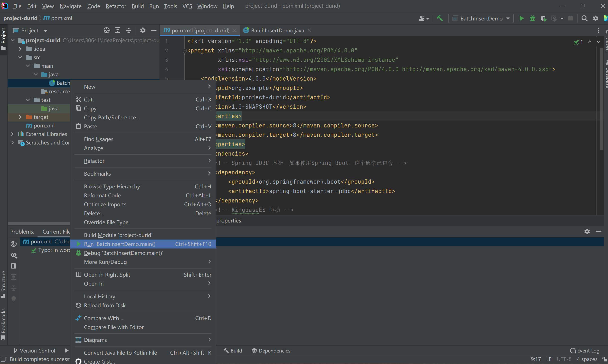Screen dimensions: 608x364
Task: Open Project panel gear options
Action: coord(143,30)
